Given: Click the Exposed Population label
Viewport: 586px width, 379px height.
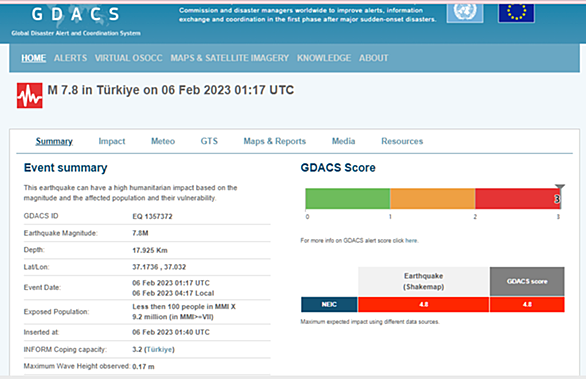Looking at the screenshot, I should [56, 312].
